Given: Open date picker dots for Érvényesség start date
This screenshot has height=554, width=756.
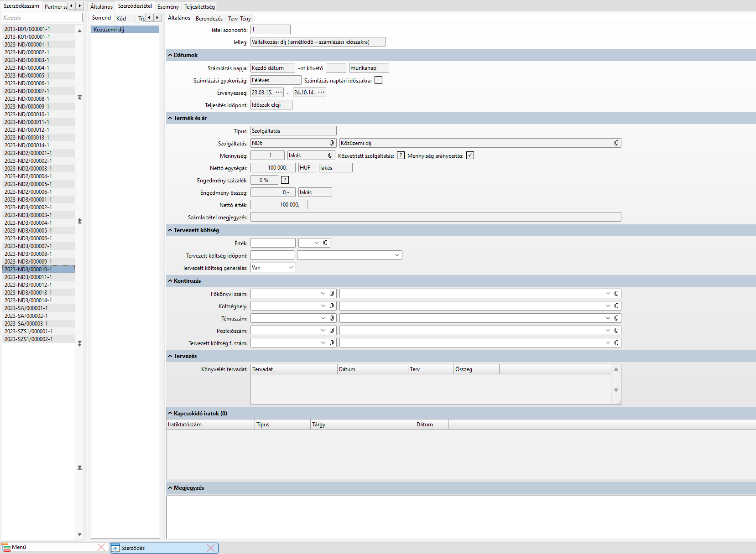Looking at the screenshot, I should [x=279, y=93].
